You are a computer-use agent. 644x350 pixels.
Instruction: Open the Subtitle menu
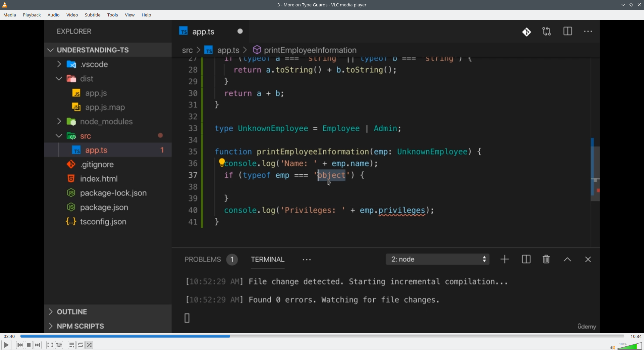pos(93,15)
